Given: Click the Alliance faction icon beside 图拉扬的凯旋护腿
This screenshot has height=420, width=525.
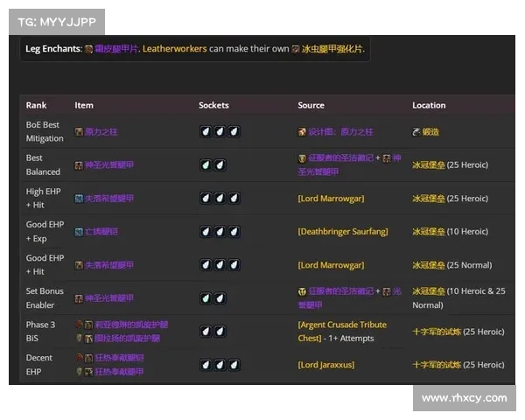Looking at the screenshot, I should 79,338.
